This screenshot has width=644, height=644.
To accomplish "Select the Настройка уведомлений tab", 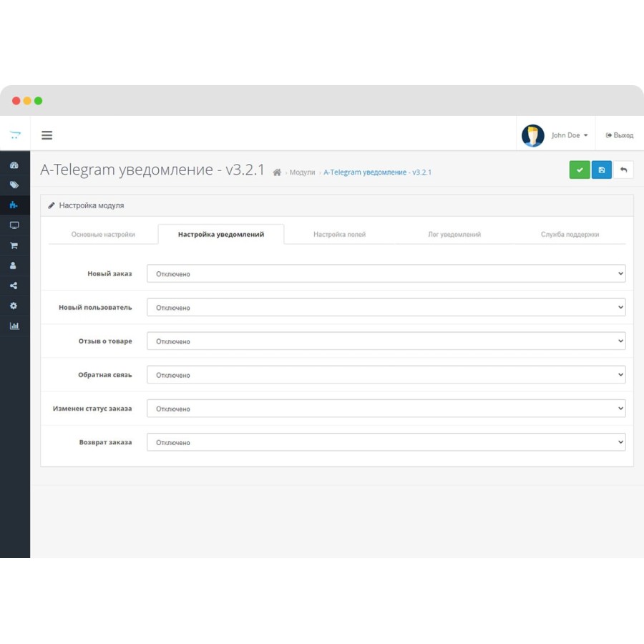I will point(221,234).
